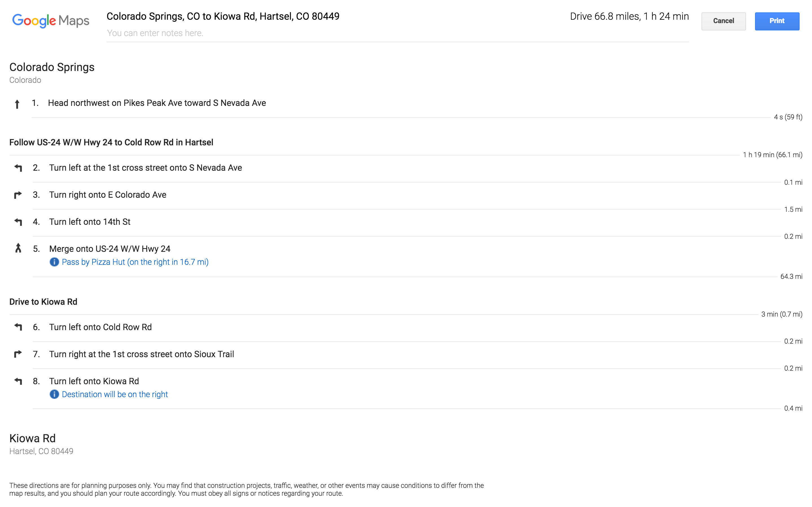Click the Colorado Springs origin title
Screen dimensions: 812x507
[52, 67]
